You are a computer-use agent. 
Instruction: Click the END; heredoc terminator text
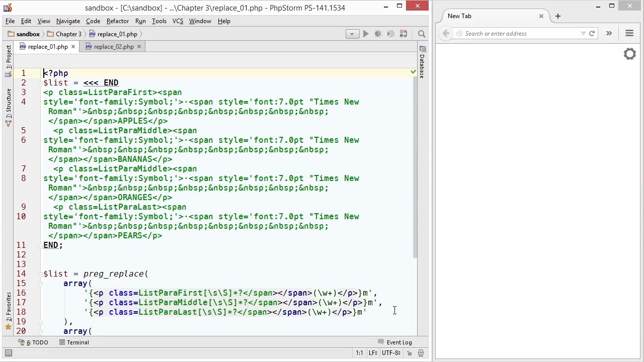pos(53,245)
